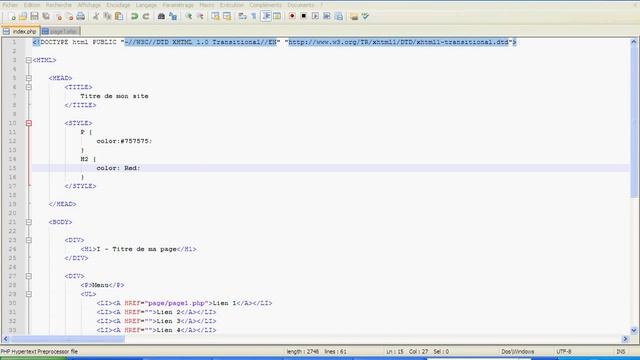Close the current document via toolbar icon
The image size is (640, 360).
point(59,16)
